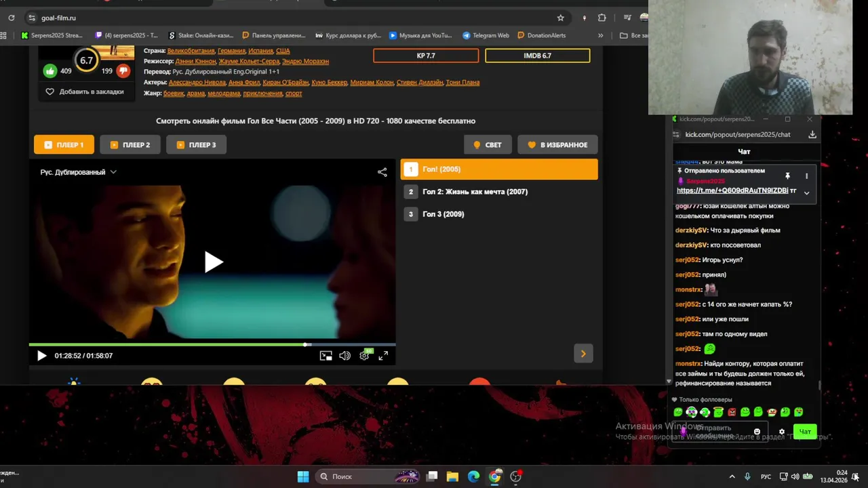Open director Дэнни Кэннон link

[x=196, y=61]
